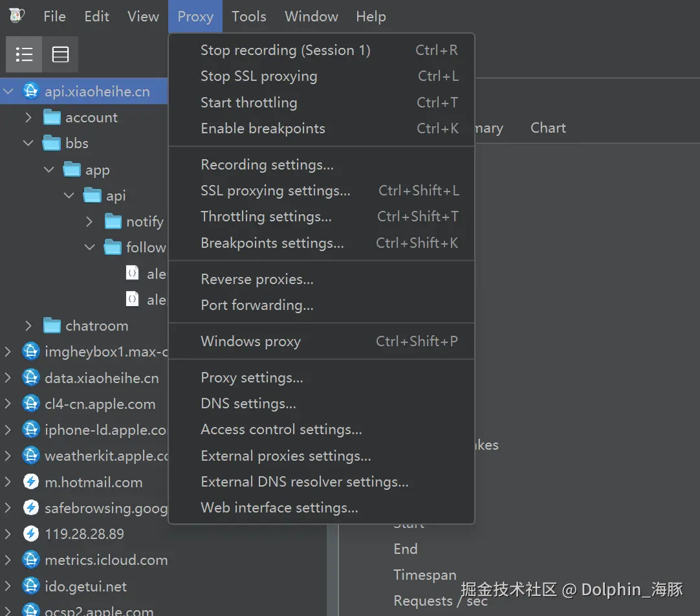
Task: Click the account folder icon
Action: click(x=52, y=117)
